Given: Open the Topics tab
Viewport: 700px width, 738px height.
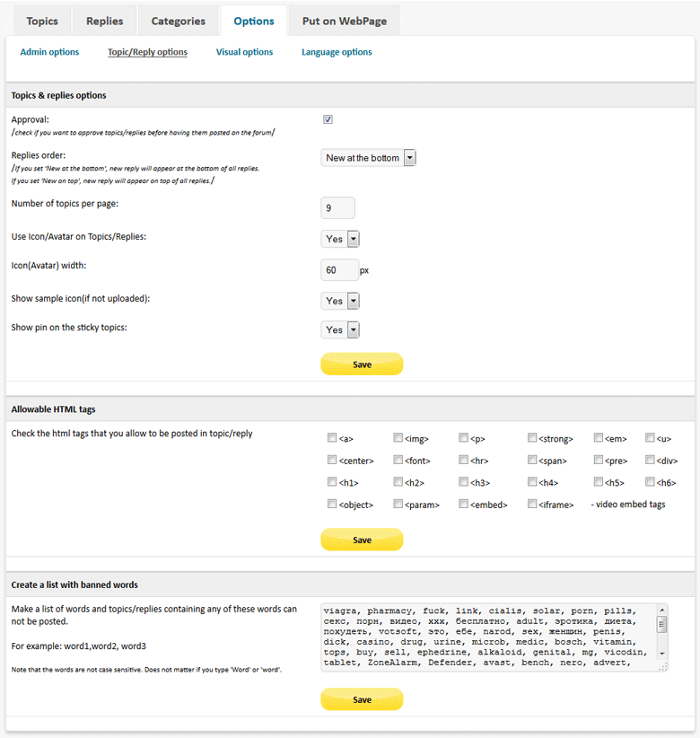Looking at the screenshot, I should click(x=42, y=22).
